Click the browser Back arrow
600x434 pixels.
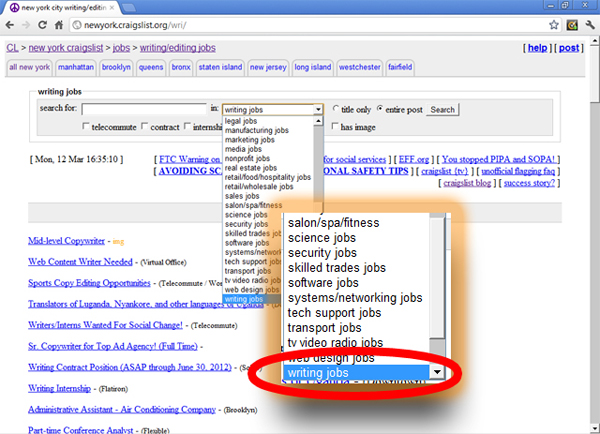(10, 25)
